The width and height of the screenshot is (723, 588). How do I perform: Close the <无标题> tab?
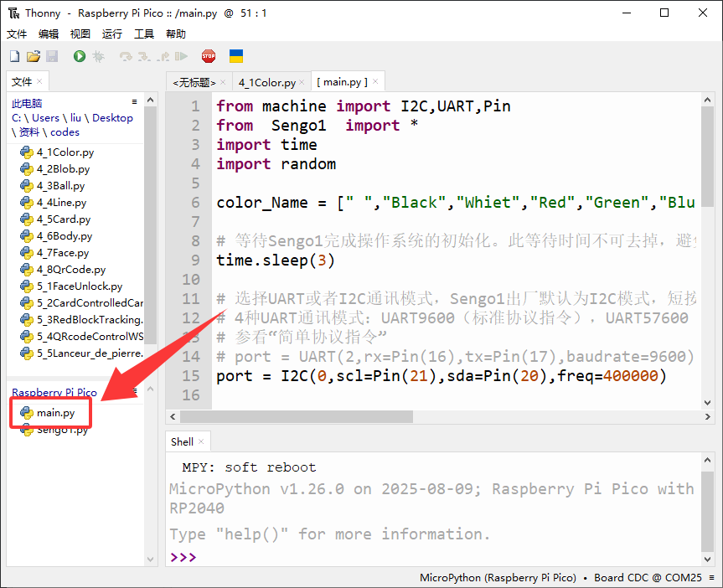[223, 82]
